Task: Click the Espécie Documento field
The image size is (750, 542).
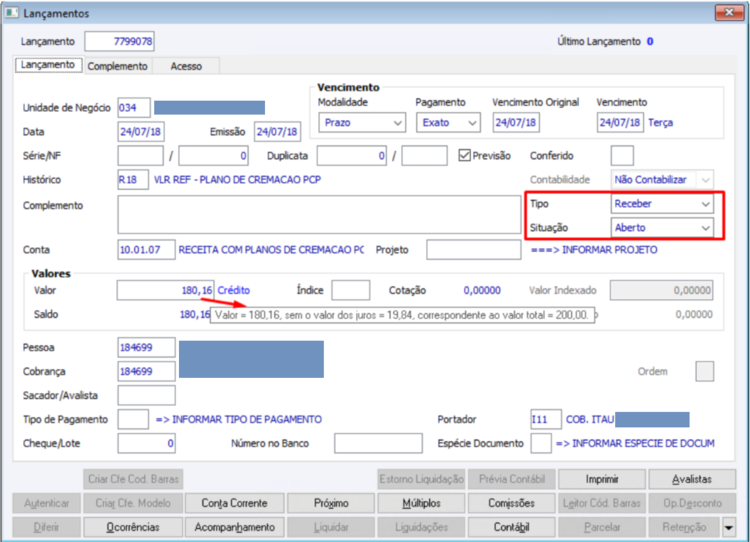Action: (541, 443)
